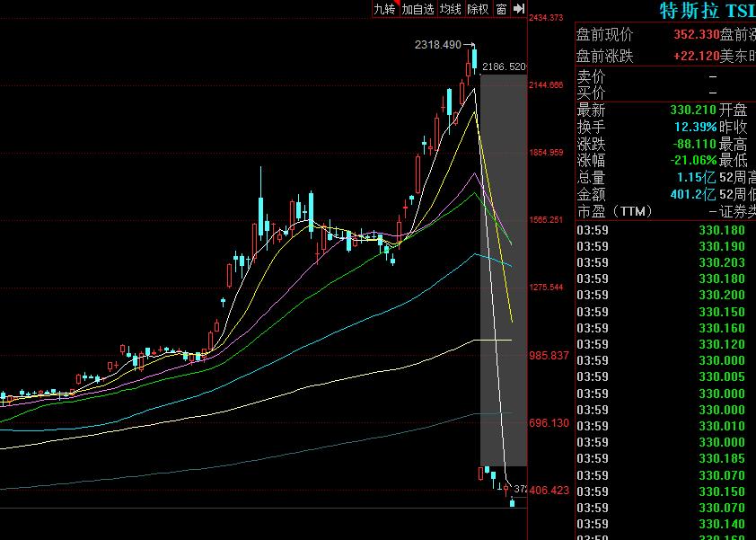Click the 1565.251 axis price label
Image resolution: width=756 pixels, height=540 pixels.
click(x=546, y=220)
